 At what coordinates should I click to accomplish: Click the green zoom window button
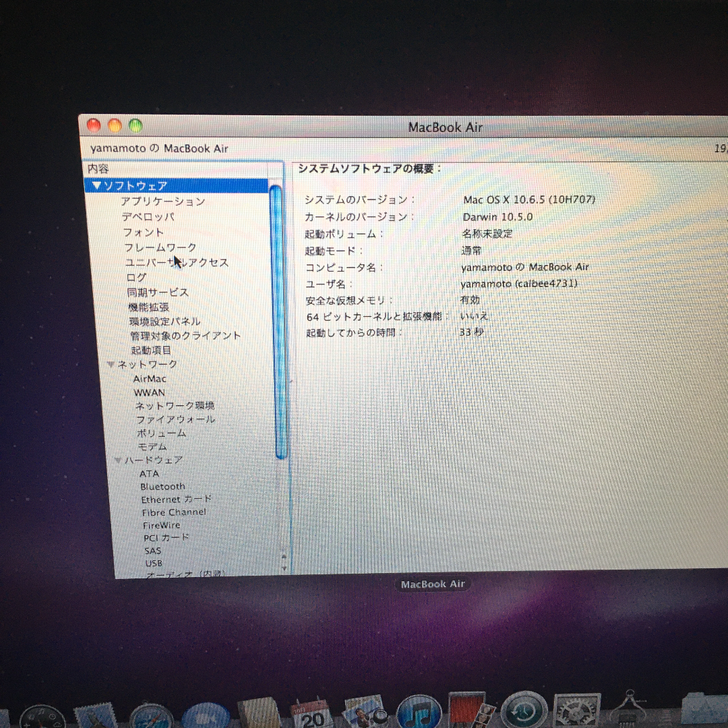(135, 125)
